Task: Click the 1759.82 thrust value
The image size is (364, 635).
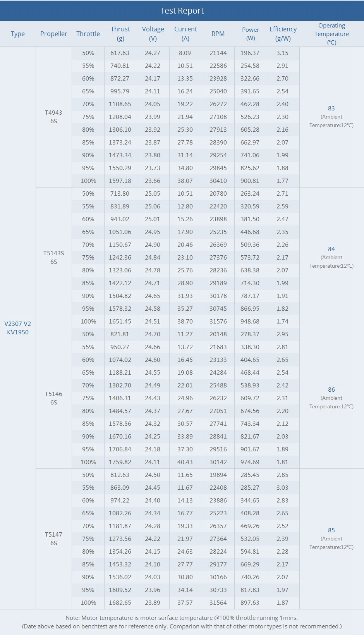Action: (x=120, y=462)
